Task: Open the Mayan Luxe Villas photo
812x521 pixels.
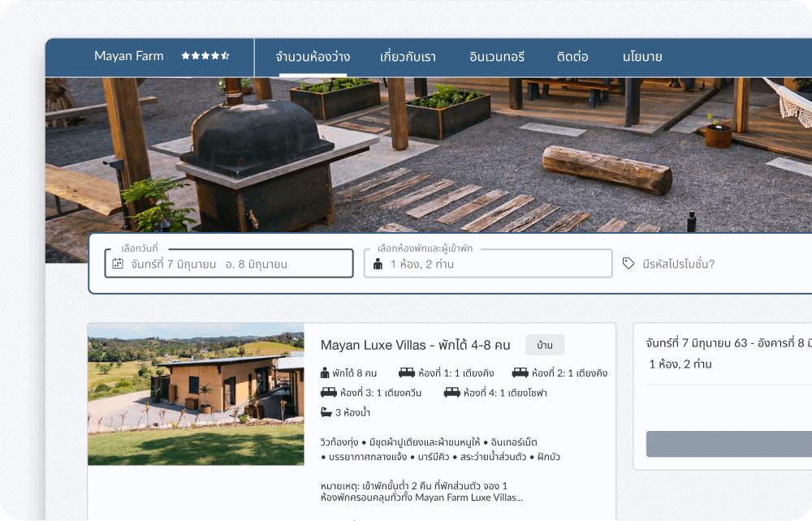Action: click(x=196, y=394)
